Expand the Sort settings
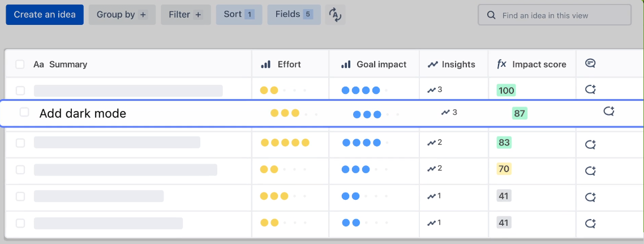 coord(238,15)
